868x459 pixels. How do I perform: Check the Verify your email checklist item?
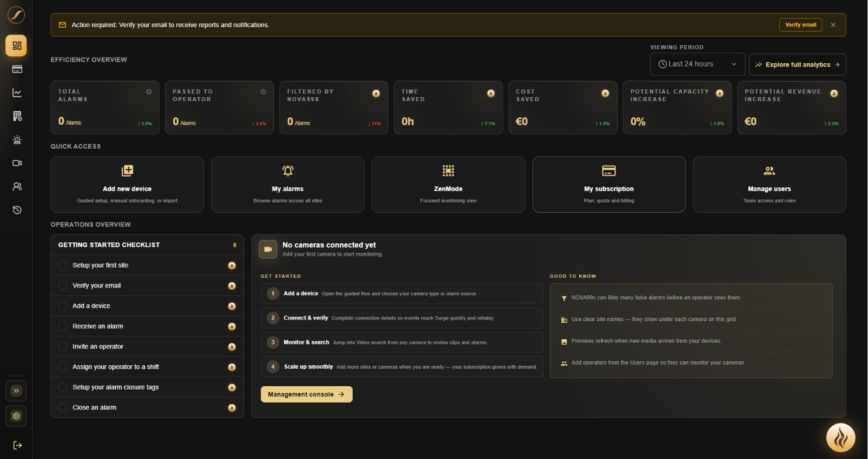click(x=63, y=286)
